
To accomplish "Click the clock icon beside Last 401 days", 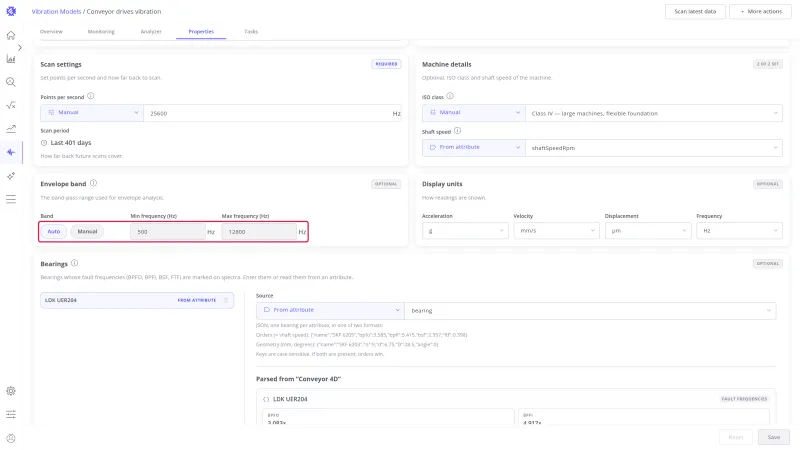I will click(44, 143).
